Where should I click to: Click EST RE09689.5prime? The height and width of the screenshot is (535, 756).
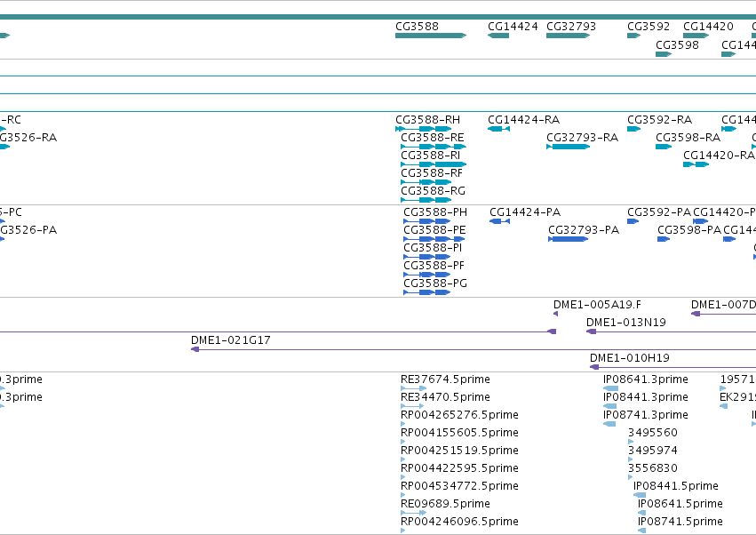point(414,514)
